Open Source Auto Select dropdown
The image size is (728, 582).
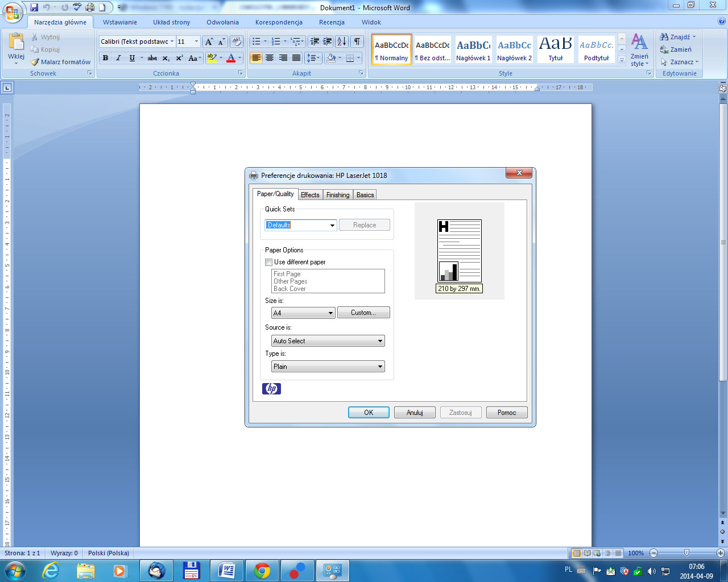pos(328,341)
